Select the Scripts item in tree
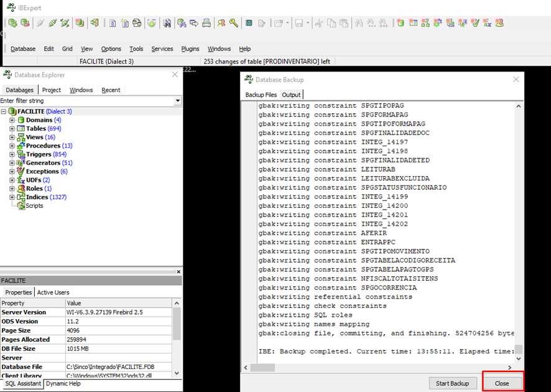Viewport: 551px width, 392px height. click(34, 205)
